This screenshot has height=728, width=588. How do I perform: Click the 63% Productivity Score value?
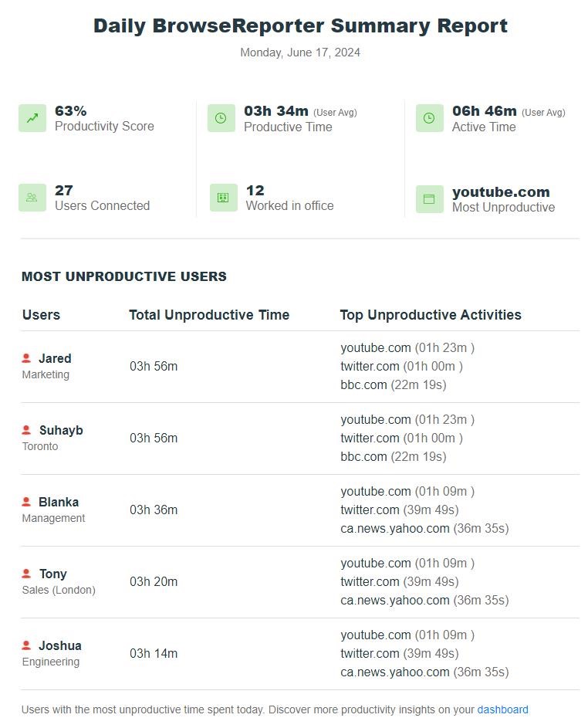pyautogui.click(x=70, y=111)
